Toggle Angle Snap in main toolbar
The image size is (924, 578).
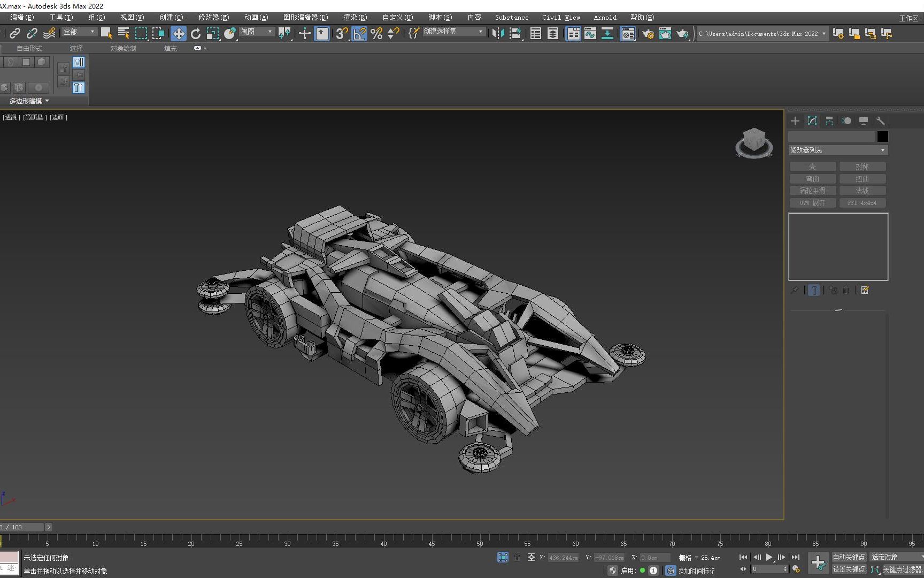coord(359,34)
